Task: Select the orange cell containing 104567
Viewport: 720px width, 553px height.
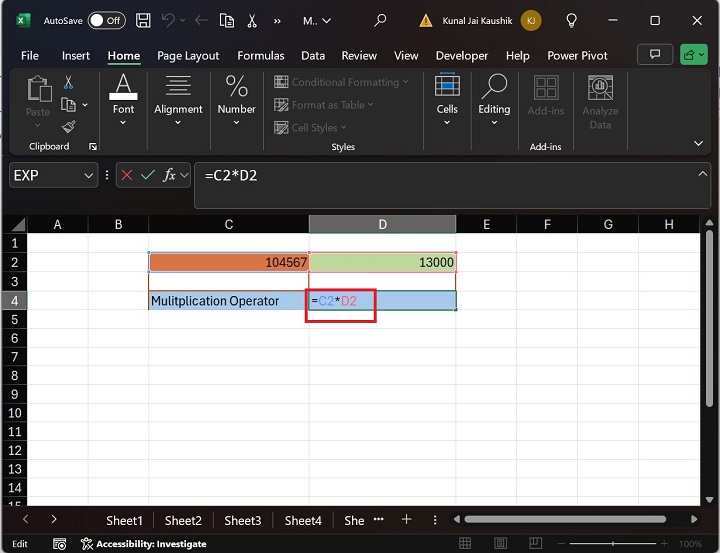Action: tap(229, 262)
